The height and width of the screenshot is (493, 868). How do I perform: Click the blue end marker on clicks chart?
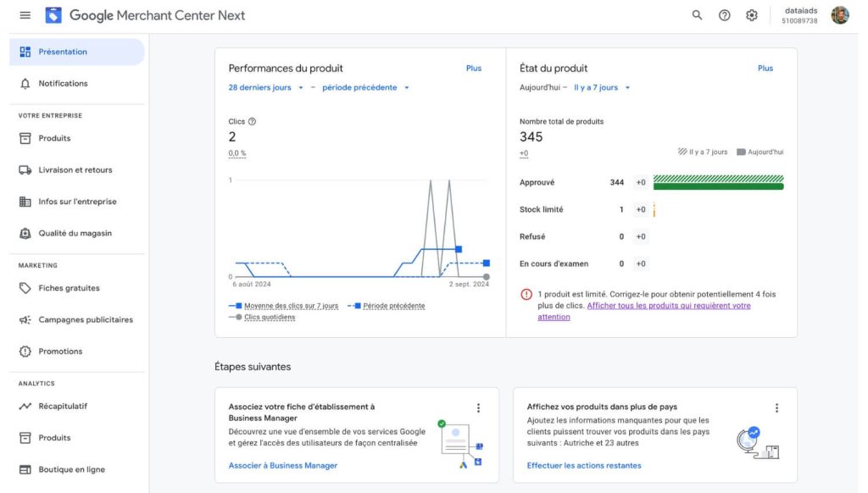pyautogui.click(x=459, y=250)
